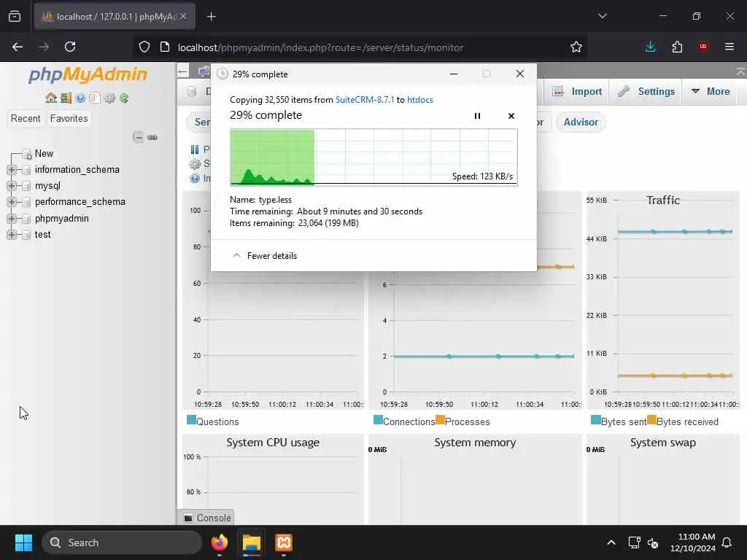This screenshot has height=560, width=747.
Task: Open the Settings tab
Action: [647, 91]
